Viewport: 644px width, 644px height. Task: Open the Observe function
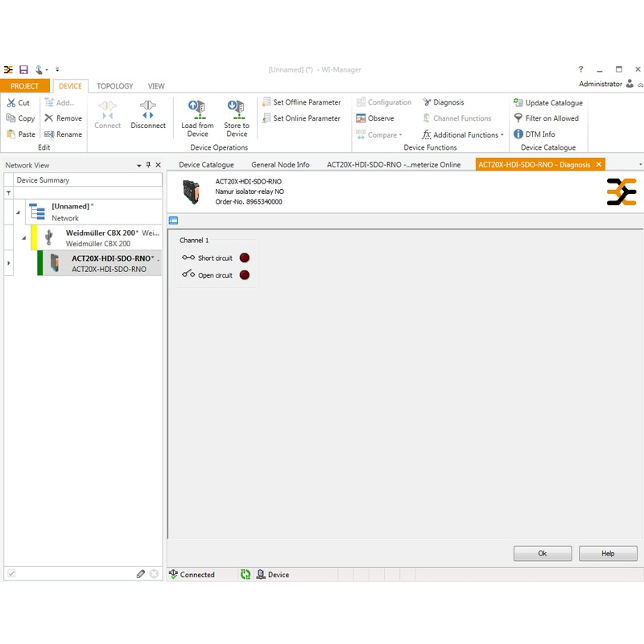[375, 118]
